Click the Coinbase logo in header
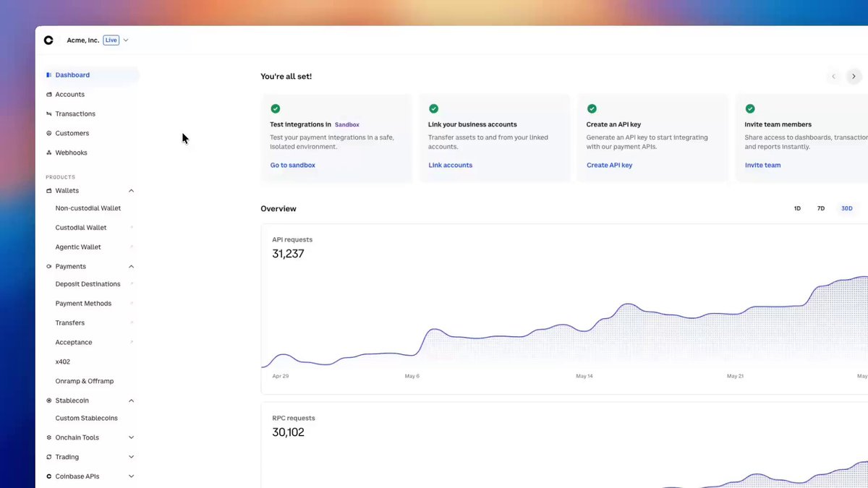Image resolution: width=868 pixels, height=488 pixels. 48,40
